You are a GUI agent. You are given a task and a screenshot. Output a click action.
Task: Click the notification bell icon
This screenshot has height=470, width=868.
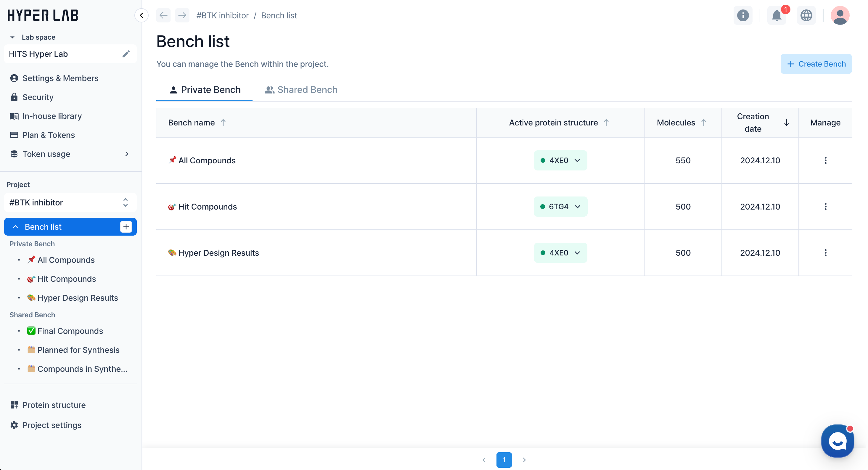click(776, 15)
